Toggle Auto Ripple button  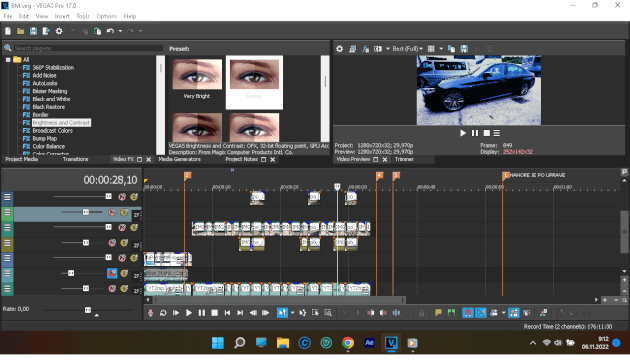493,313
